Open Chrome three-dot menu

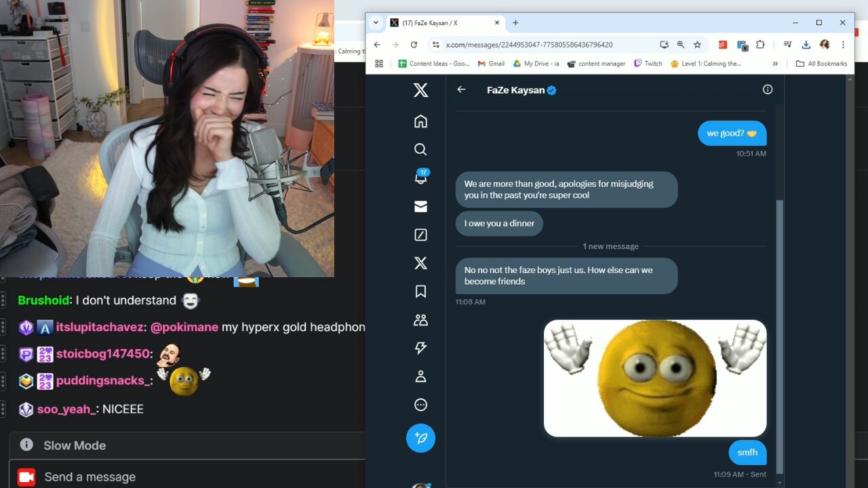pyautogui.click(x=843, y=45)
